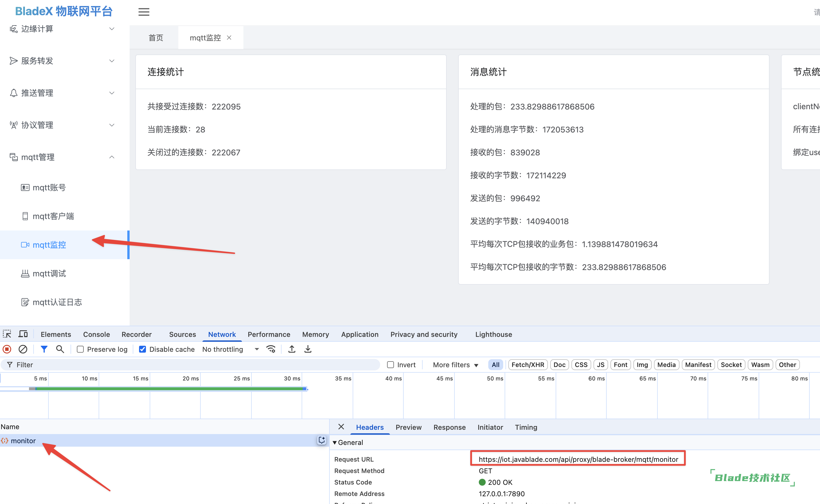The image size is (820, 504).
Task: Click the 服务转发 paper-plane icon
Action: tap(14, 61)
